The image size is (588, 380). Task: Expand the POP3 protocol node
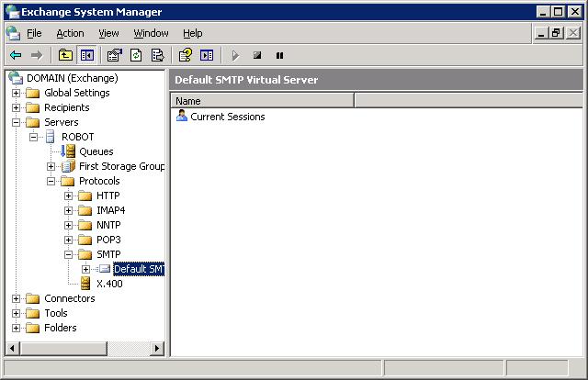click(x=68, y=240)
